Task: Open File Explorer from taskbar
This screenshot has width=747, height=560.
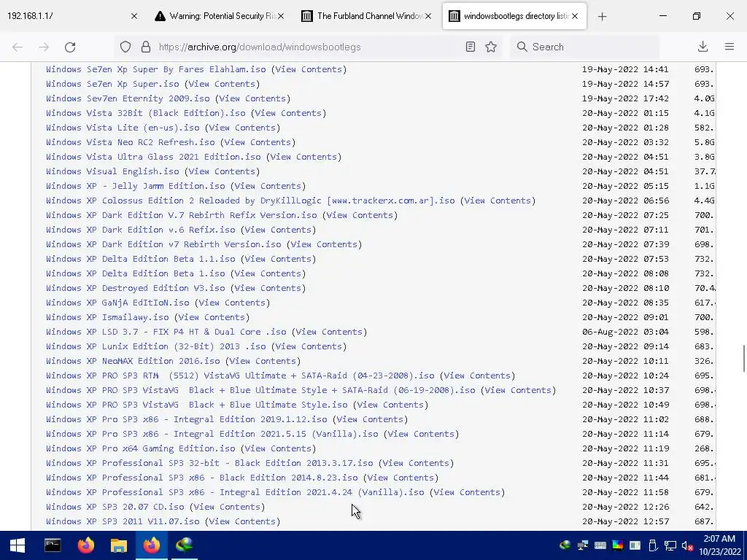Action: [119, 545]
